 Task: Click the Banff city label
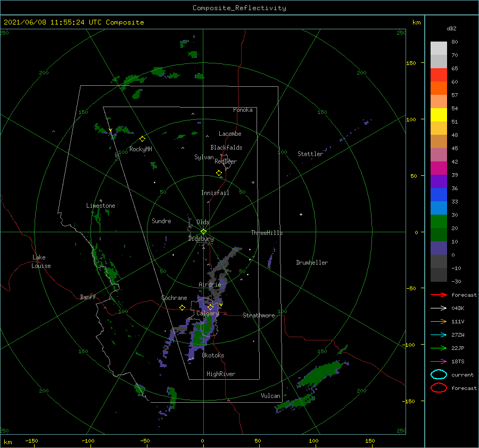pos(88,297)
